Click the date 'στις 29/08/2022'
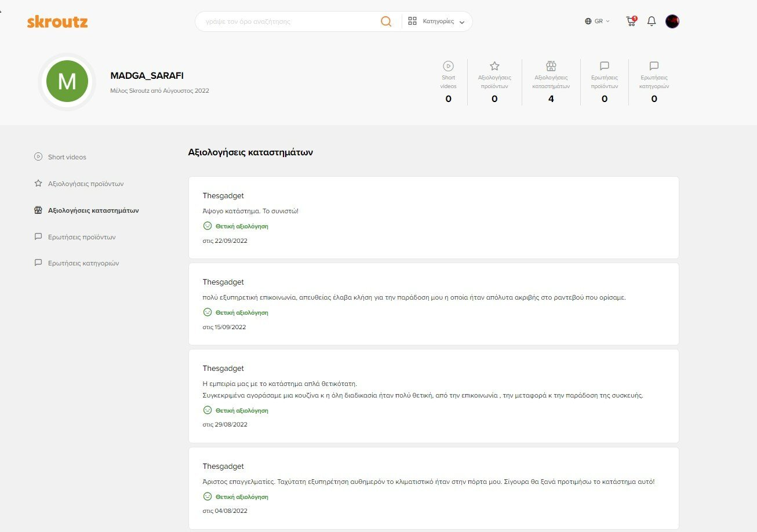 click(x=225, y=424)
